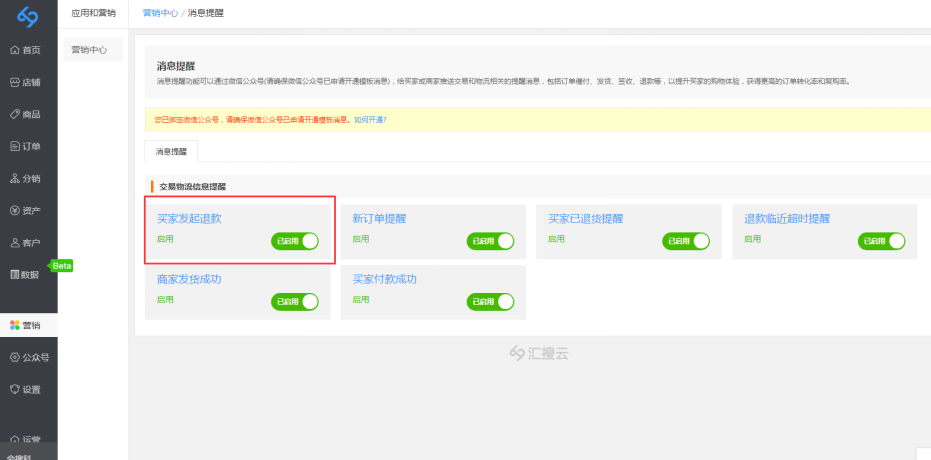Click 客户 customers sidebar icon

point(15,242)
